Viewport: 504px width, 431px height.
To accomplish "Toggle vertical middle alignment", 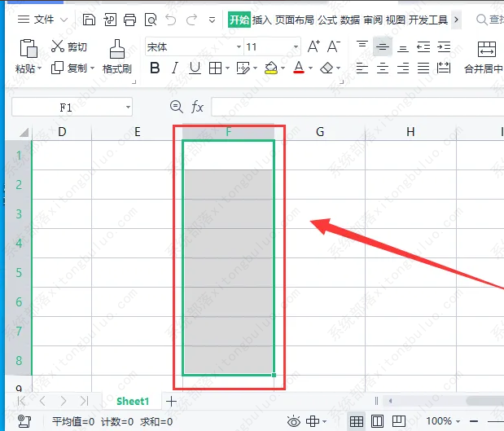I will click(383, 47).
